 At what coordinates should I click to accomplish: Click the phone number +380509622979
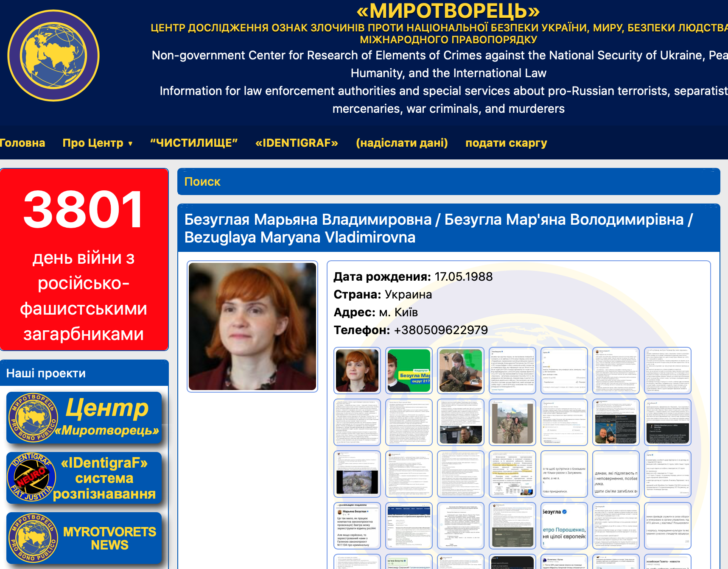(441, 330)
